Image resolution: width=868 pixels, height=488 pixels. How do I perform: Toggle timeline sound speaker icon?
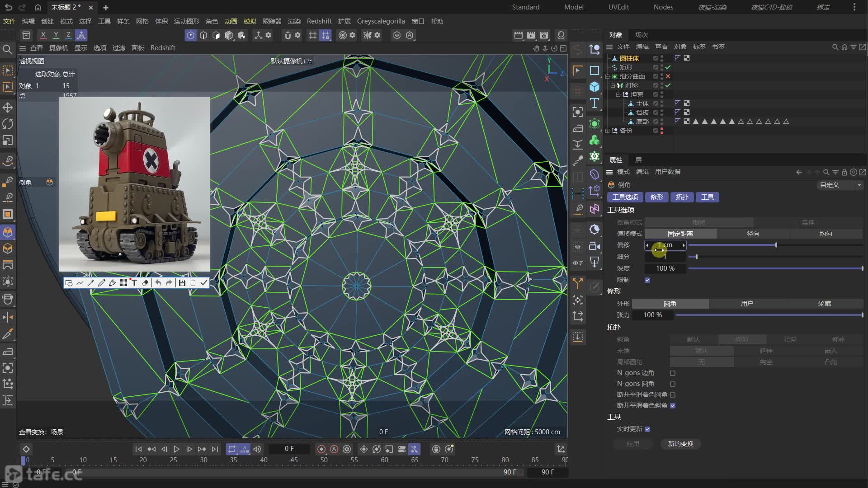pos(257,449)
